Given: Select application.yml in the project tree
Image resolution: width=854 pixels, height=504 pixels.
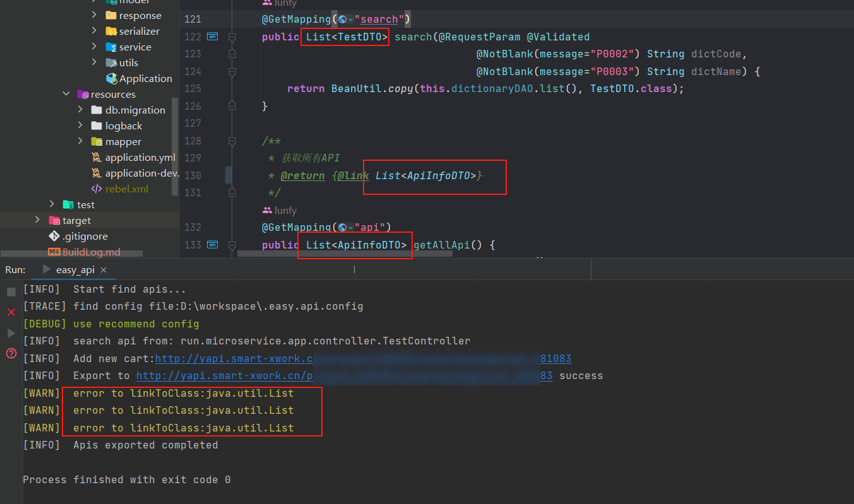Looking at the screenshot, I should coord(139,157).
